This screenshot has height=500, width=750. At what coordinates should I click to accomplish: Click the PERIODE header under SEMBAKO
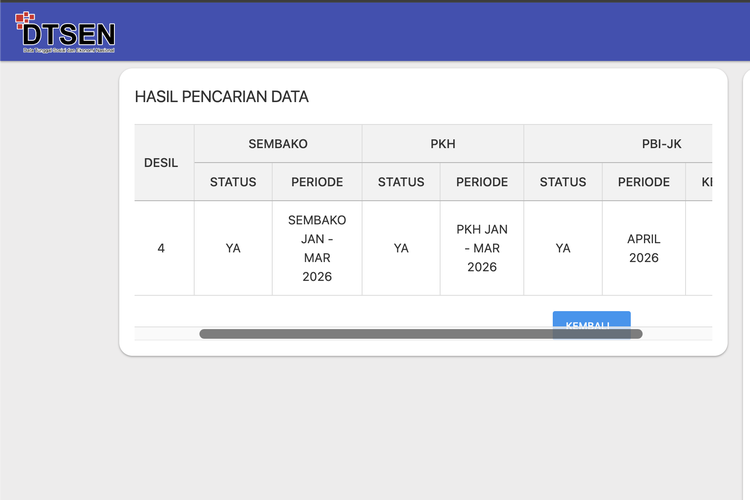pos(317,182)
